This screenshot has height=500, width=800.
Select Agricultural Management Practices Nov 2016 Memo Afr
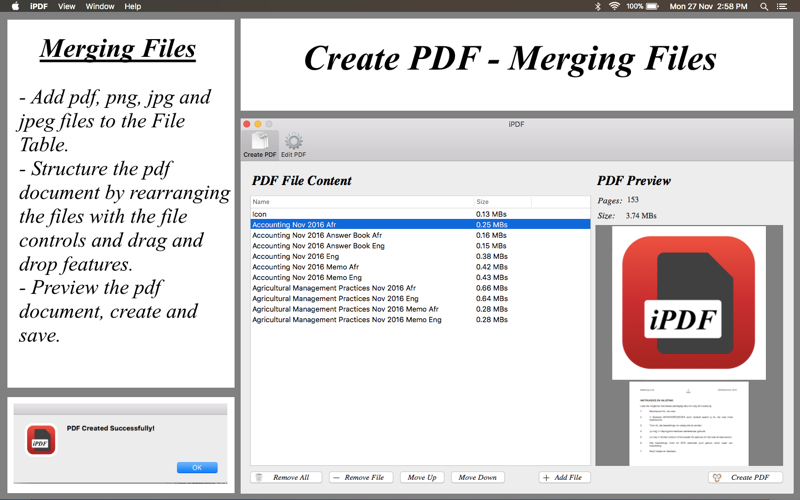(x=420, y=309)
